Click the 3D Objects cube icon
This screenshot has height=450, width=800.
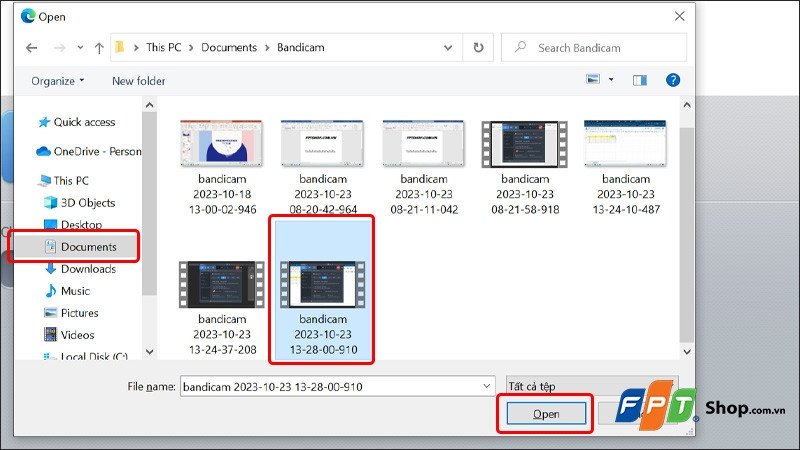coord(51,203)
